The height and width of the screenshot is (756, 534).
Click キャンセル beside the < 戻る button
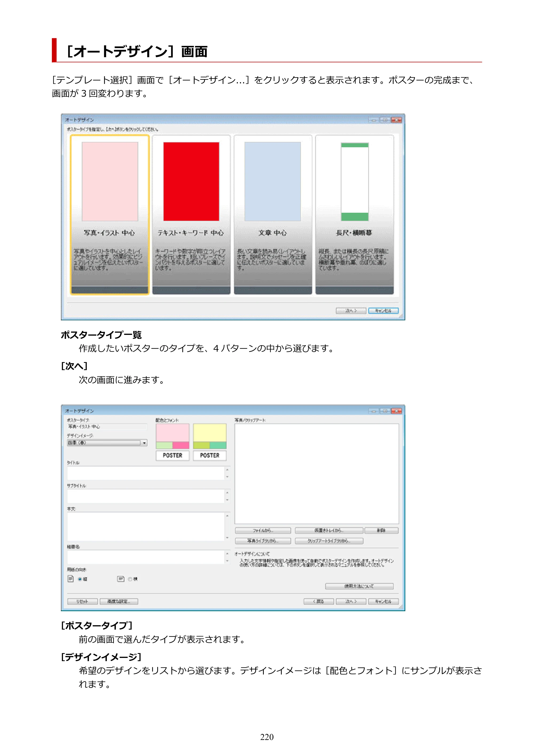point(383,602)
